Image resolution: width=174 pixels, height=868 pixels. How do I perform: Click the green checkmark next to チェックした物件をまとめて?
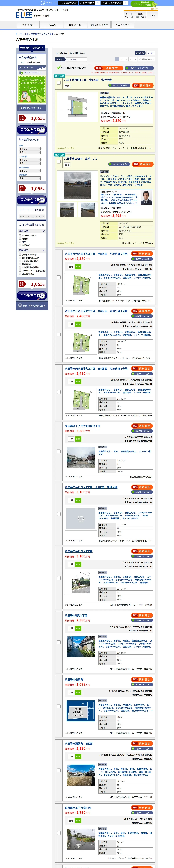[x=58, y=68]
